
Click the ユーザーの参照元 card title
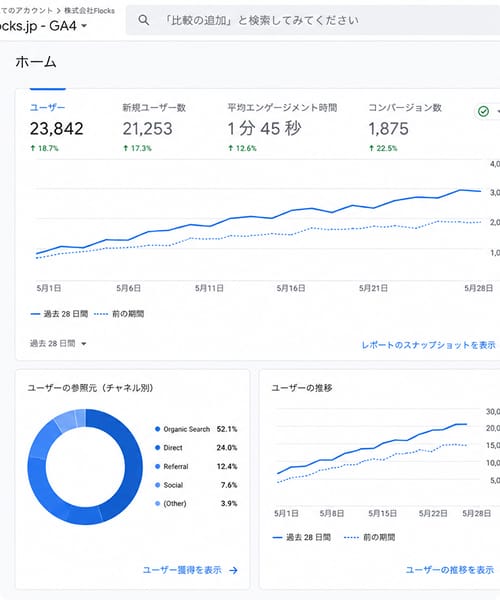coord(90,388)
